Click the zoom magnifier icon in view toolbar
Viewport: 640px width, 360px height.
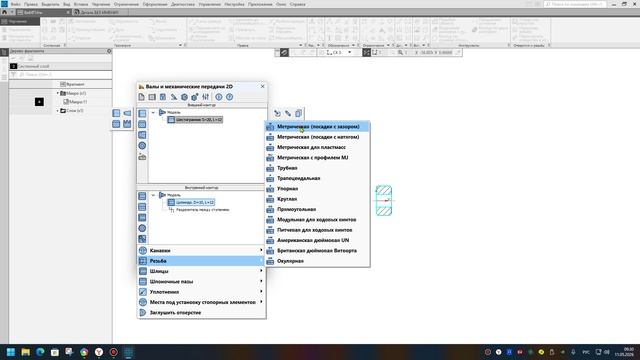coord(400,53)
